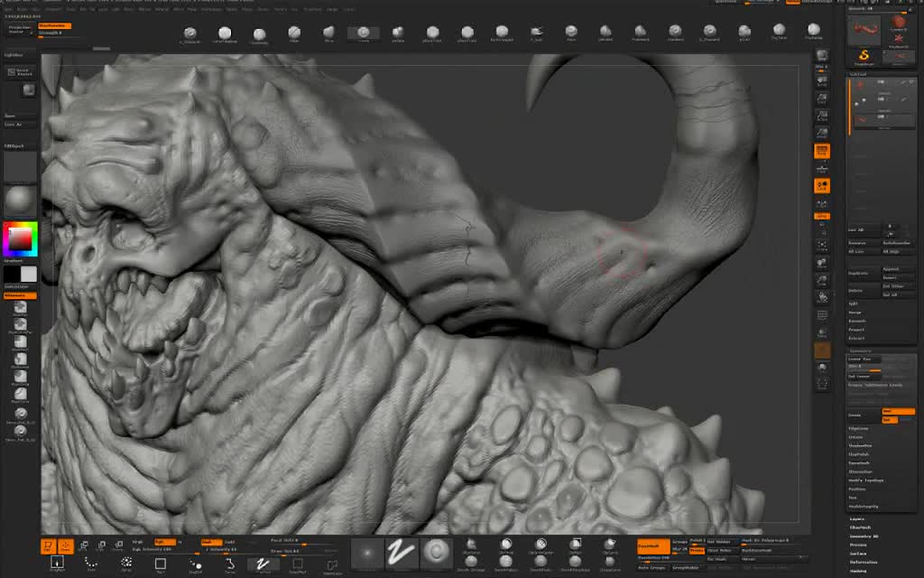Viewport: 924px width, 578px height.
Task: Expand the Surface section
Action: (858, 554)
